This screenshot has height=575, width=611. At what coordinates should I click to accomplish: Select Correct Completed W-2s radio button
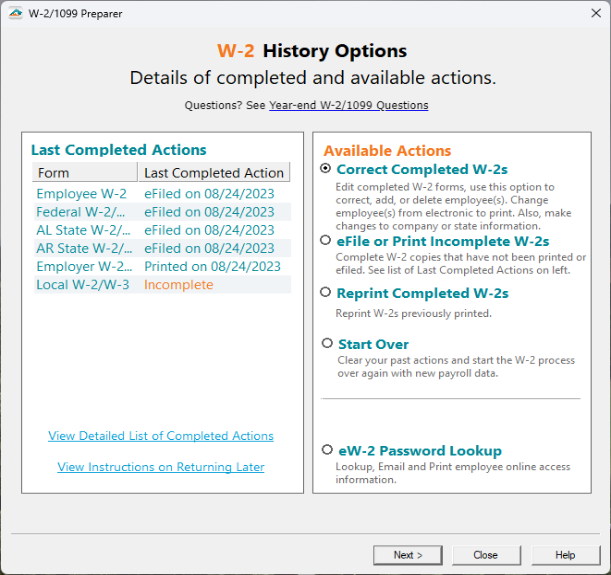(326, 168)
